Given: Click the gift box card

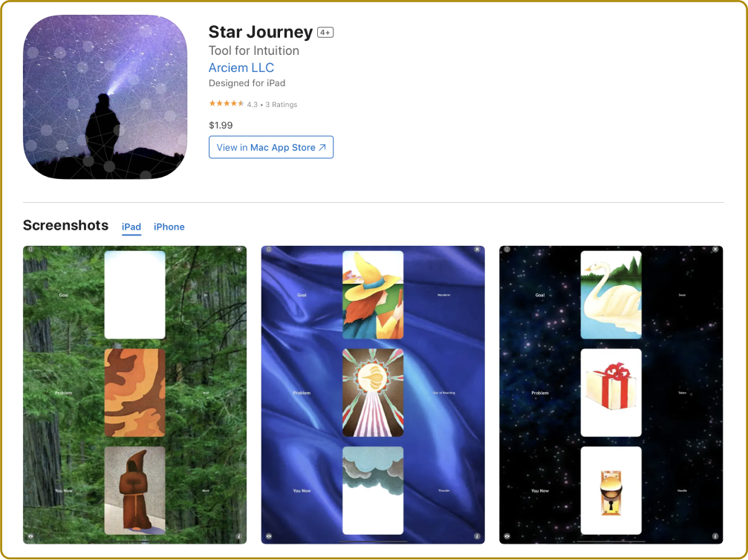Looking at the screenshot, I should click(611, 393).
